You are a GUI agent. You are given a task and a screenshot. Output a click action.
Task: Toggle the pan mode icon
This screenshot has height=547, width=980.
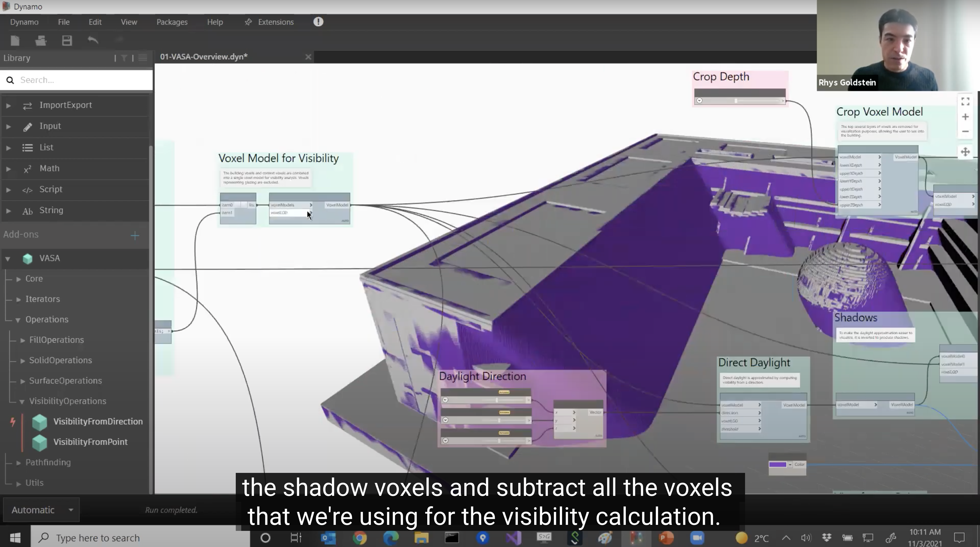click(965, 152)
